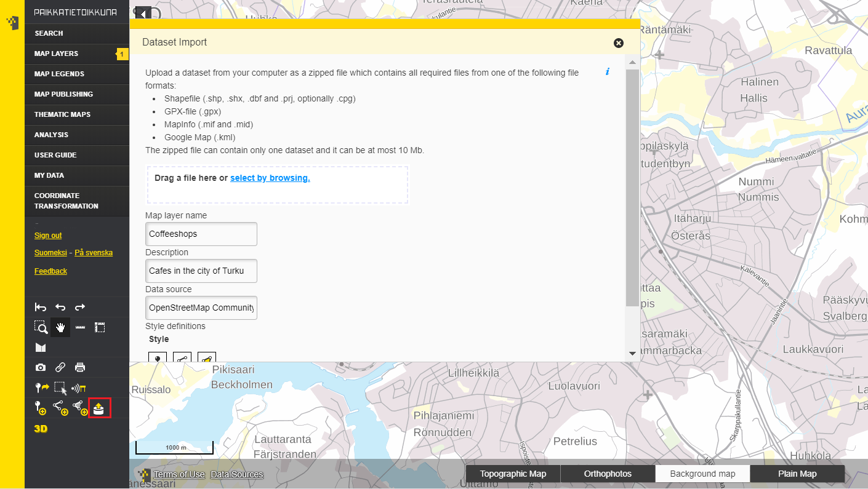Open the Terms of Use link
Image resolution: width=868 pixels, height=489 pixels.
click(179, 474)
